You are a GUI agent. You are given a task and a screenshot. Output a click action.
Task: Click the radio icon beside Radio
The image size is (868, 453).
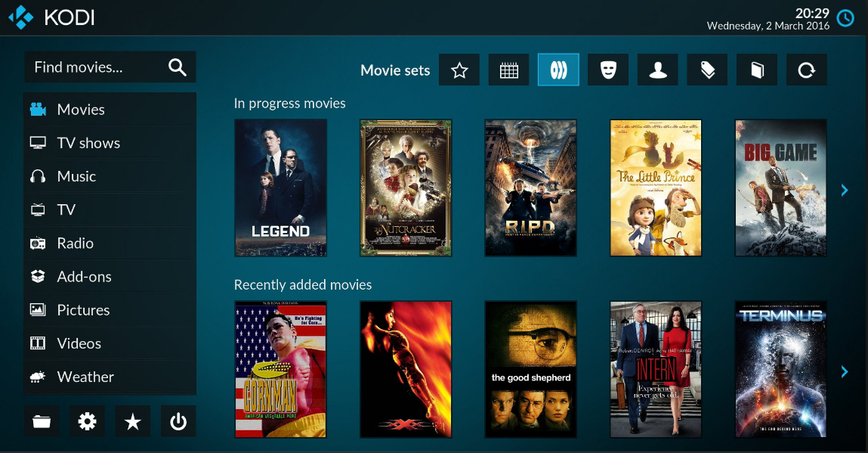[x=38, y=243]
